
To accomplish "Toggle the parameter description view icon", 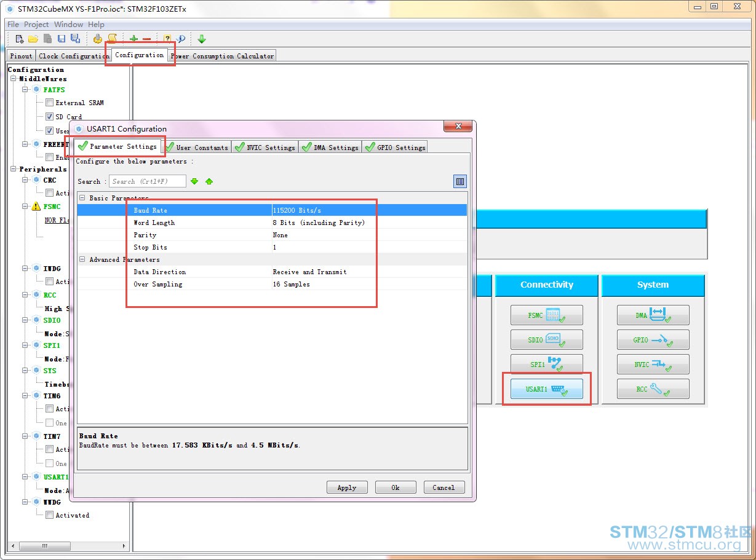I will point(460,181).
